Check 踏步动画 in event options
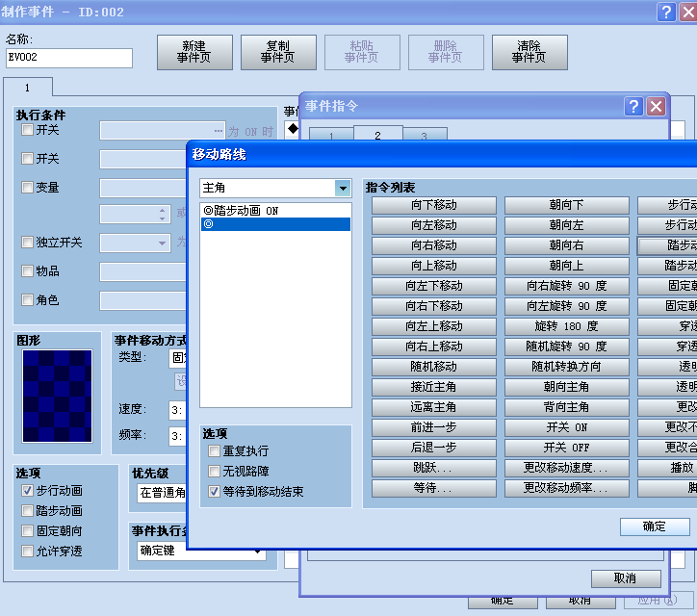The width and height of the screenshot is (697, 616). point(27,511)
